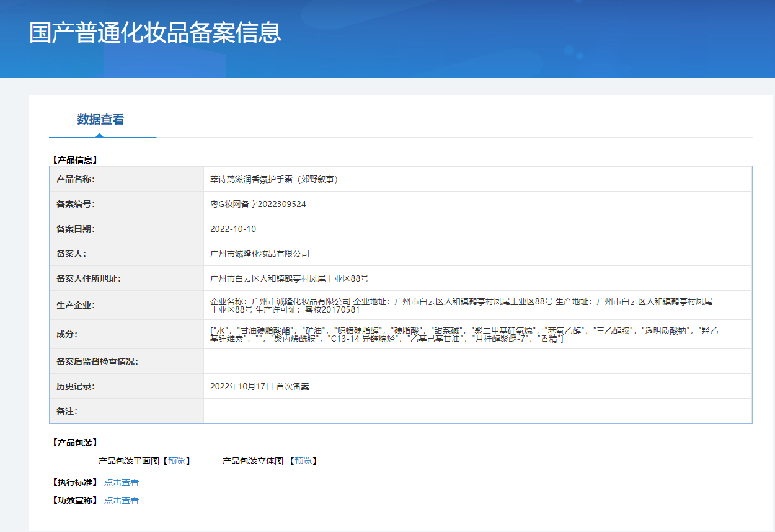Click the 产品名称 label cell
Image resolution: width=775 pixels, height=532 pixels.
pos(76,179)
